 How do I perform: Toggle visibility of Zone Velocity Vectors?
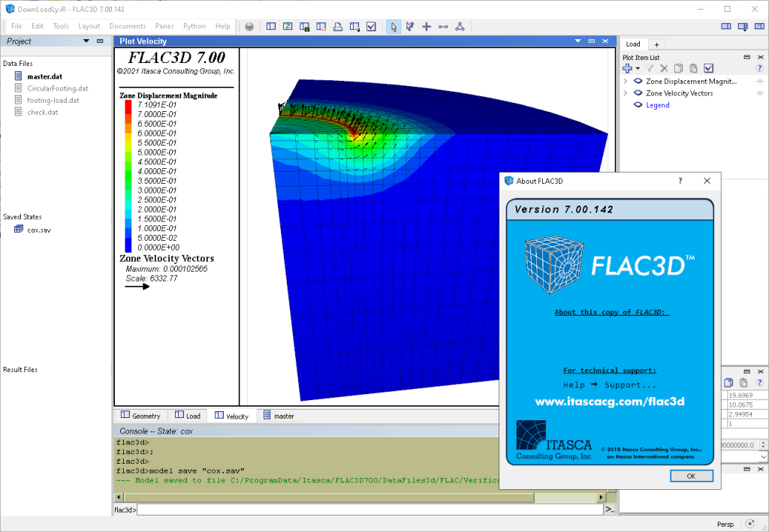[638, 93]
